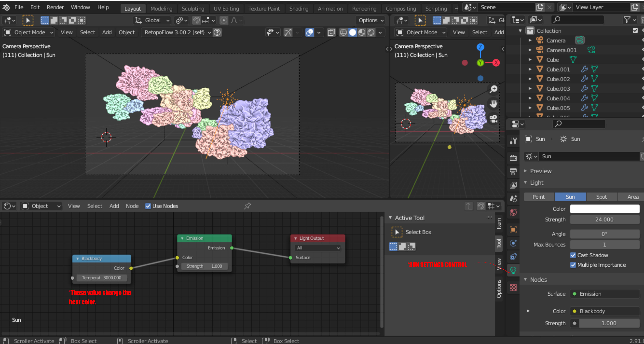
Task: Click the Blackbody Temperature value field
Action: (102, 278)
